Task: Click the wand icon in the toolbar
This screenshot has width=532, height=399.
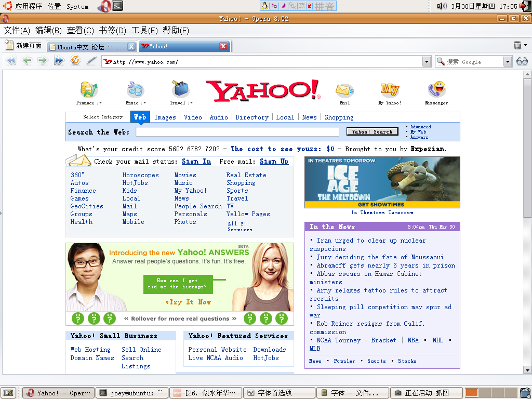Action: (91, 61)
